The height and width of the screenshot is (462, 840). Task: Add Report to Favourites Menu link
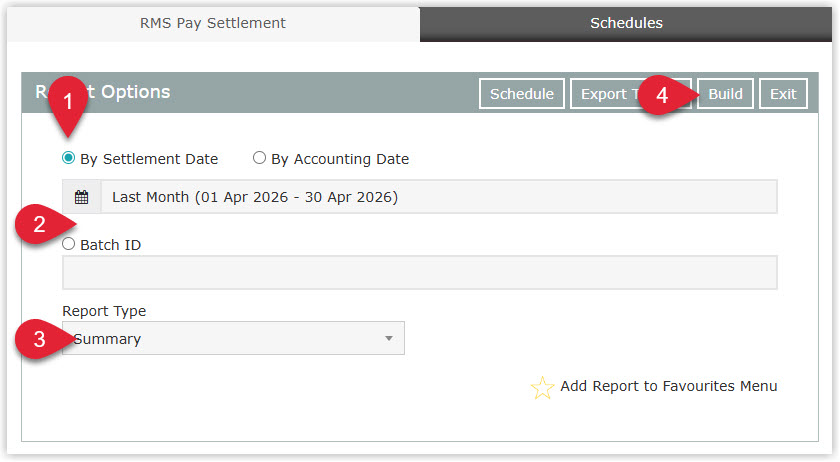click(x=669, y=386)
